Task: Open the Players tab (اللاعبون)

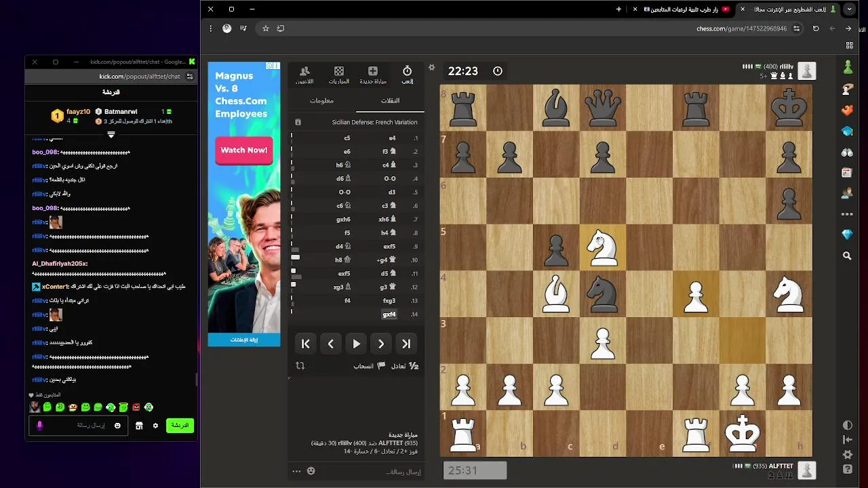Action: (304, 75)
